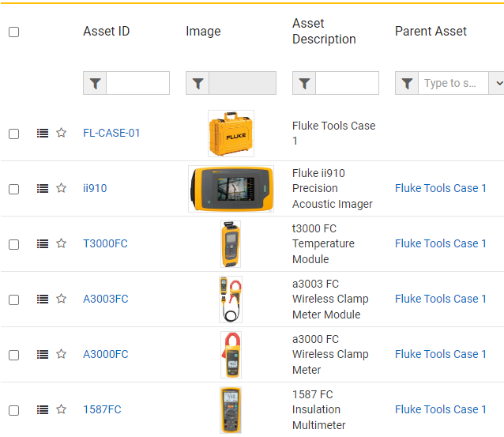This screenshot has height=437, width=504.
Task: Open T3000FC's Fluke Tools Case 1 parent link
Action: [x=440, y=243]
